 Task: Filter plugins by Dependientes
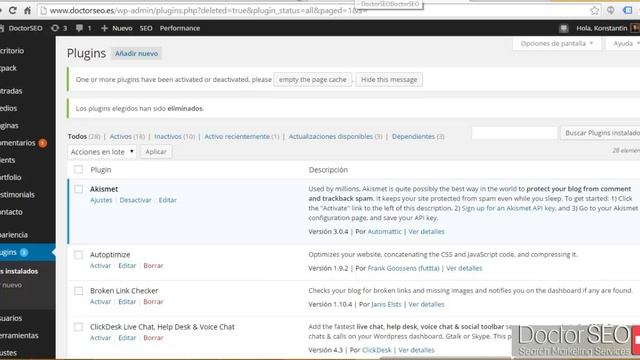tap(413, 136)
